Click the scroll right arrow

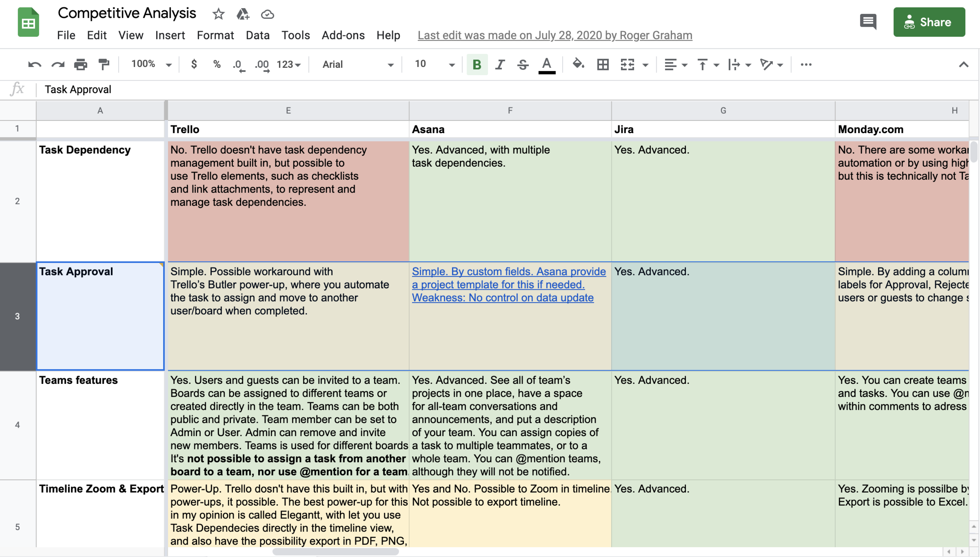click(x=963, y=552)
